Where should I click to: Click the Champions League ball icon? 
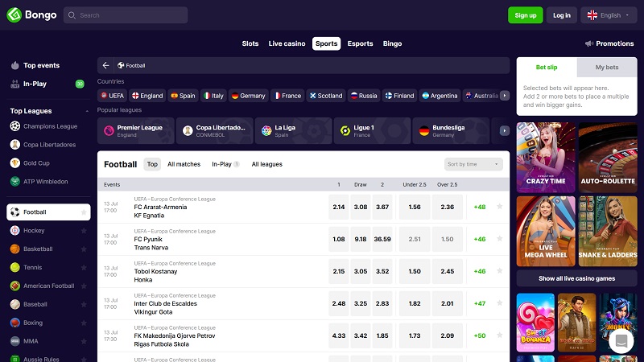(x=15, y=126)
